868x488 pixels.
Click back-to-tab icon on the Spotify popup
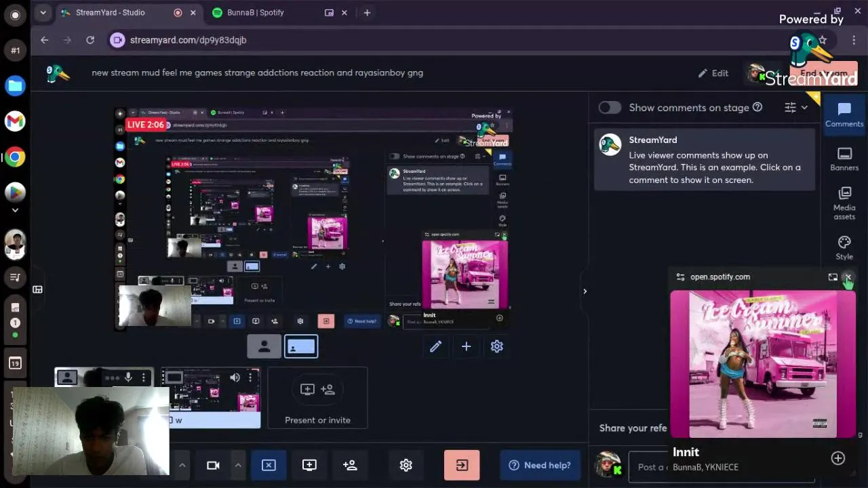pos(833,277)
